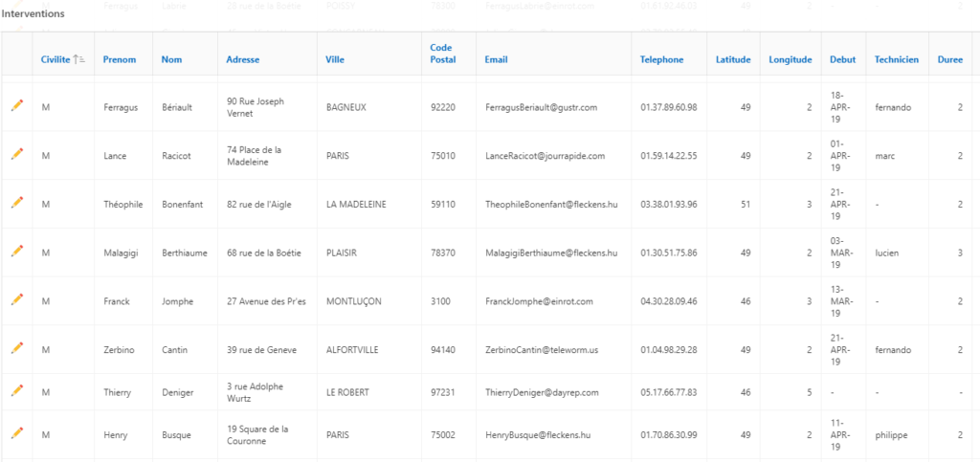Image resolution: width=980 pixels, height=462 pixels.
Task: Click email ZerbinoCantin@teleworm.us
Action: tap(542, 350)
